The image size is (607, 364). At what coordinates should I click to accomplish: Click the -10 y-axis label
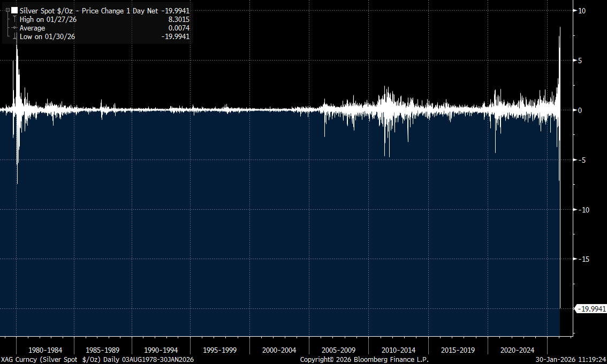[x=584, y=209]
